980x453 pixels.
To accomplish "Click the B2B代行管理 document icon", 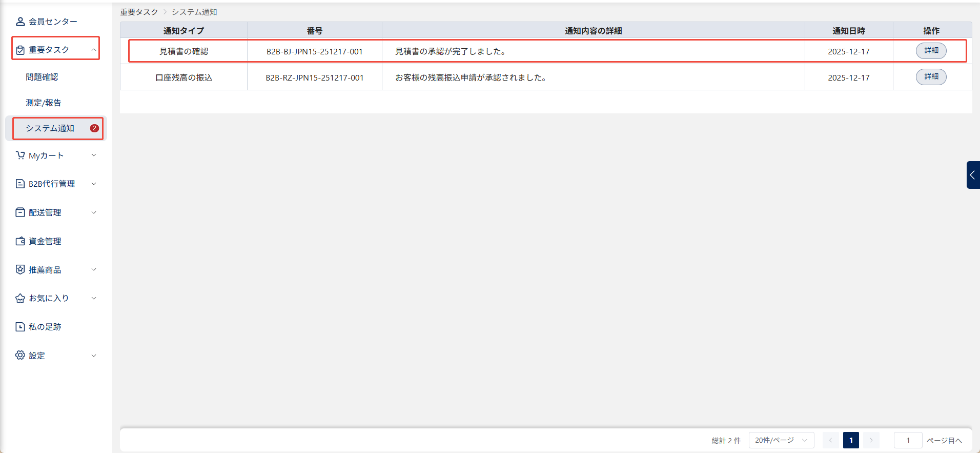I will (x=20, y=184).
